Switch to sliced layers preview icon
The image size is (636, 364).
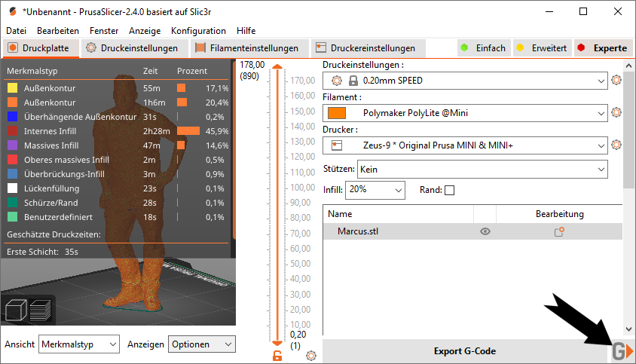pos(40,310)
